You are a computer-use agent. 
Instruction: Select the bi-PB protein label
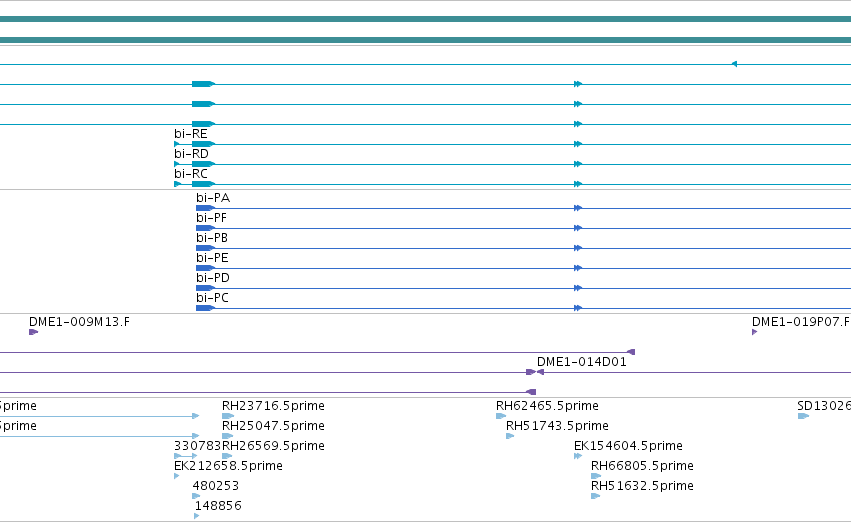(x=212, y=238)
